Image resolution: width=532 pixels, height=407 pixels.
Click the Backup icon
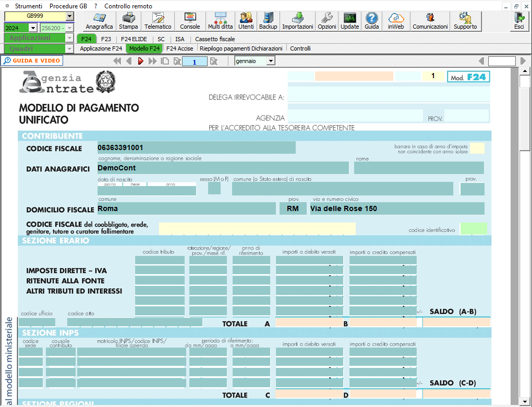(268, 21)
